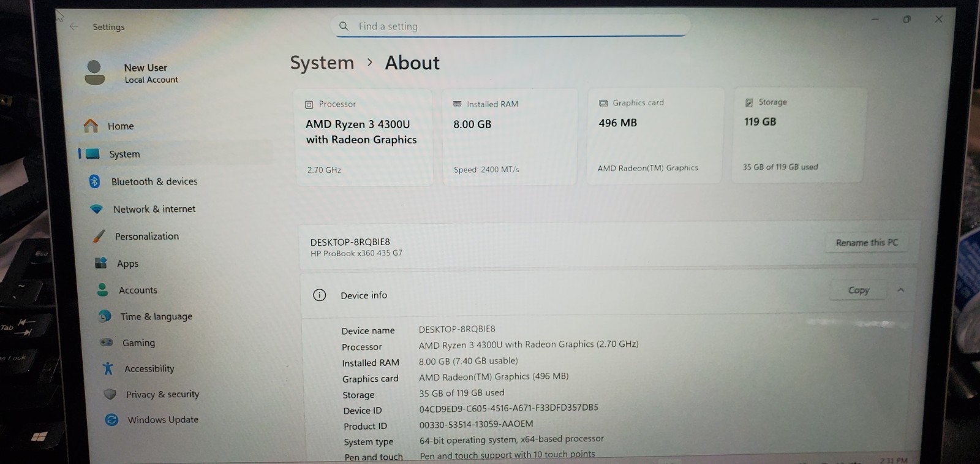Click the Accessibility figure icon
The height and width of the screenshot is (464, 980).
click(108, 368)
